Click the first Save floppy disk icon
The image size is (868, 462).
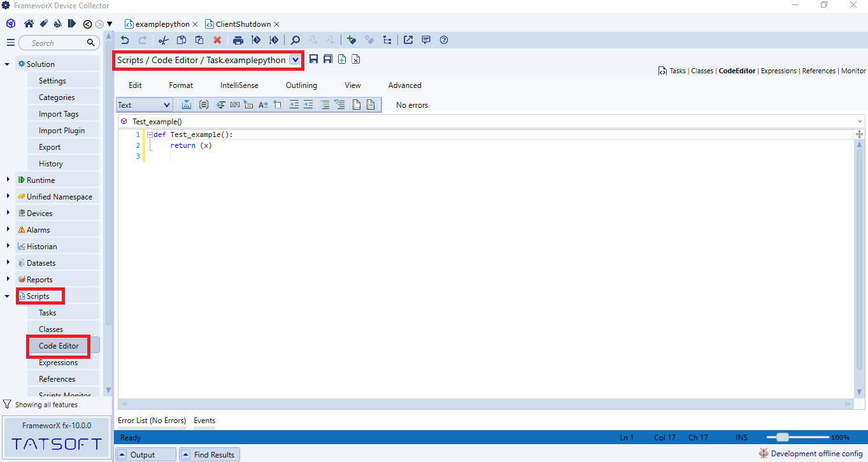pos(313,59)
